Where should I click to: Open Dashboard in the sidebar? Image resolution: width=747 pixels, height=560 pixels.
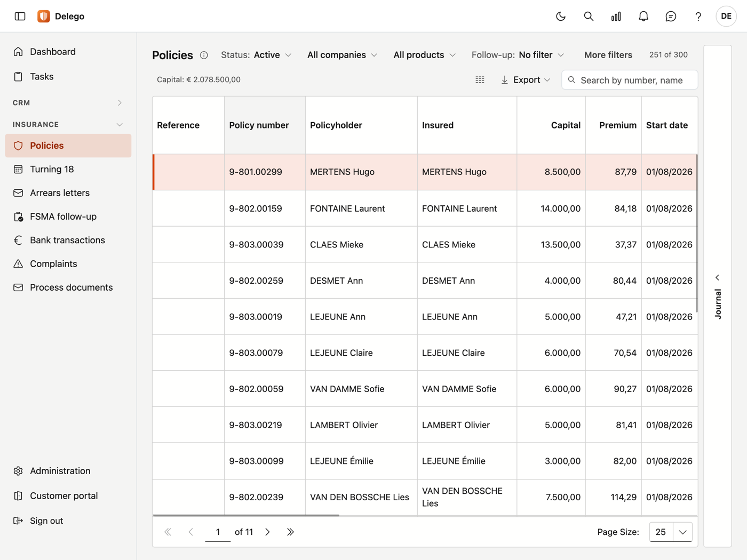[68, 52]
